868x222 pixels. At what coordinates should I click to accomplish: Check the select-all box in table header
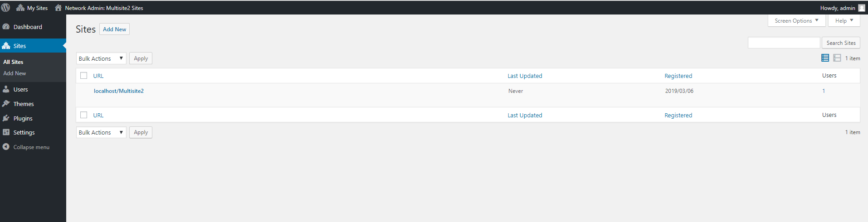coord(84,76)
